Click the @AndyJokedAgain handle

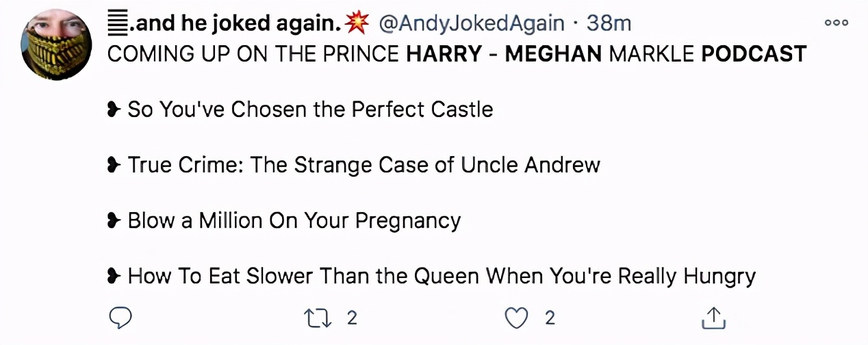click(472, 24)
